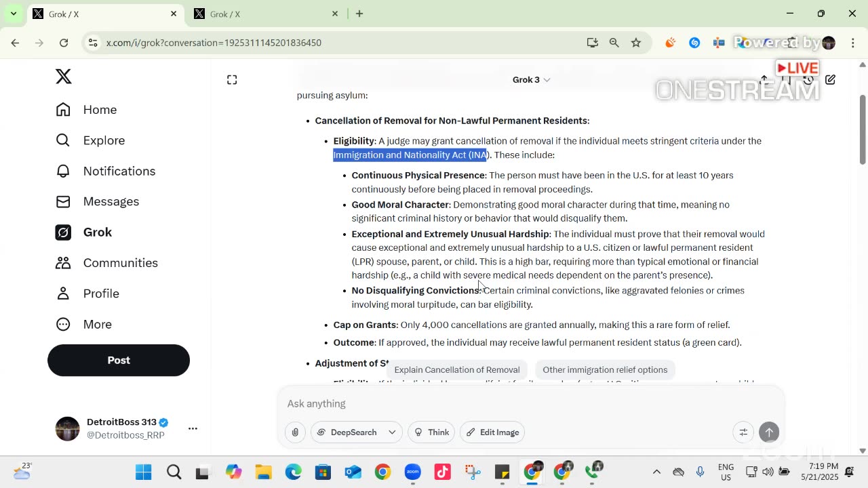
Task: Click the highlighted Immigration and Nationality Act text
Action: pos(410,155)
